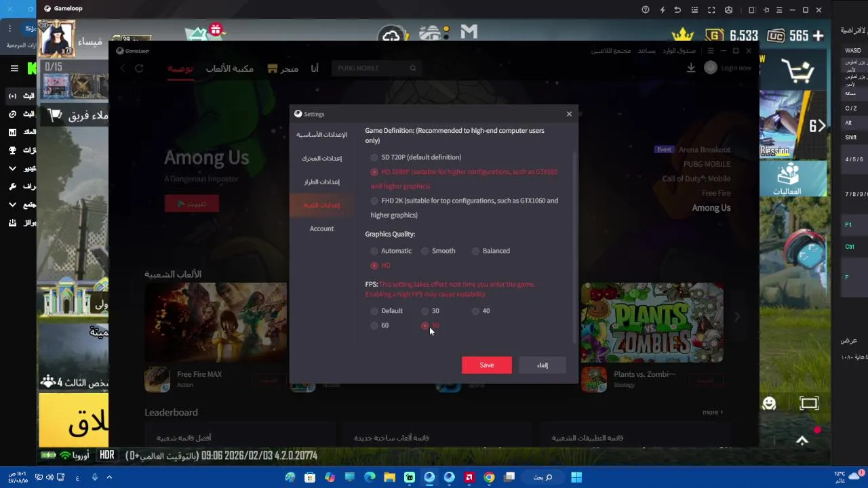Screen dimensions: 868x488
Task: Close the Settings dialog
Action: 569,114
